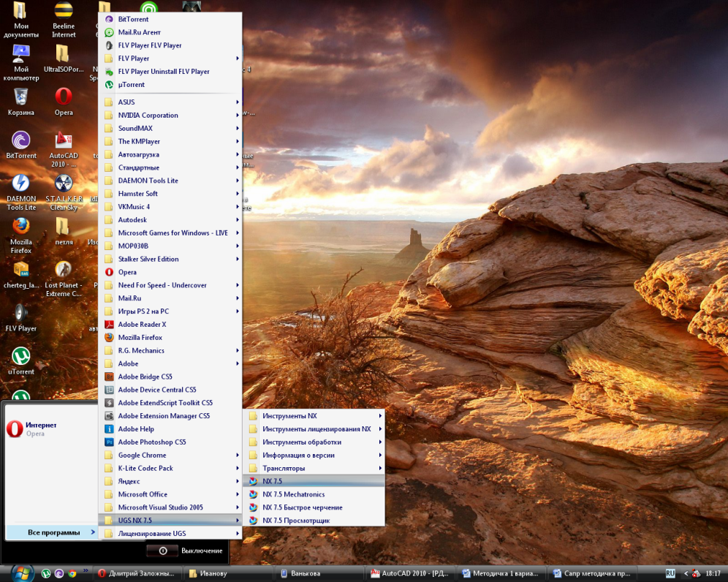Screen dimensions: 728x582
Task: Expand Стандартные program folder
Action: (x=170, y=167)
